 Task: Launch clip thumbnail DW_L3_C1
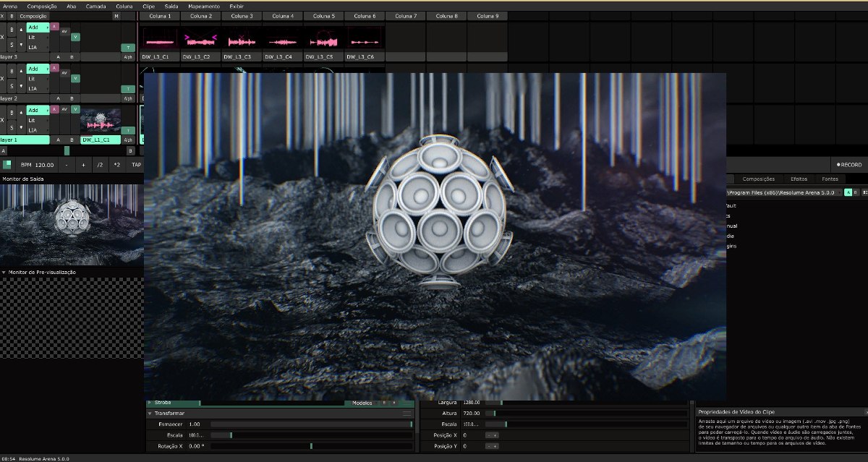161,39
